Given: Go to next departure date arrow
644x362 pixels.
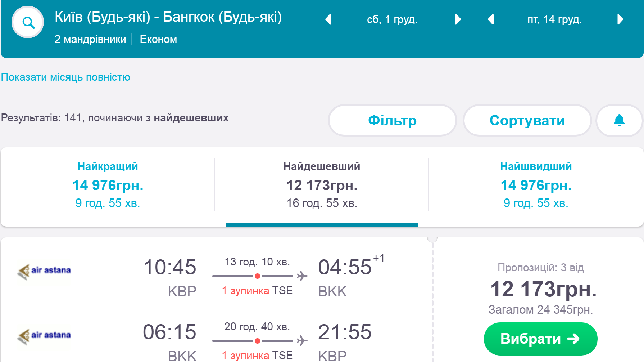Looking at the screenshot, I should click(458, 19).
